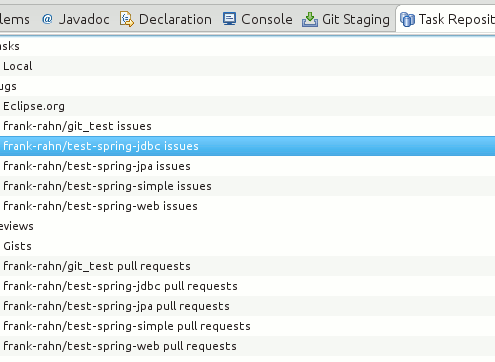The width and height of the screenshot is (495, 362).
Task: Click the Javadoc @ icon
Action: (47, 19)
